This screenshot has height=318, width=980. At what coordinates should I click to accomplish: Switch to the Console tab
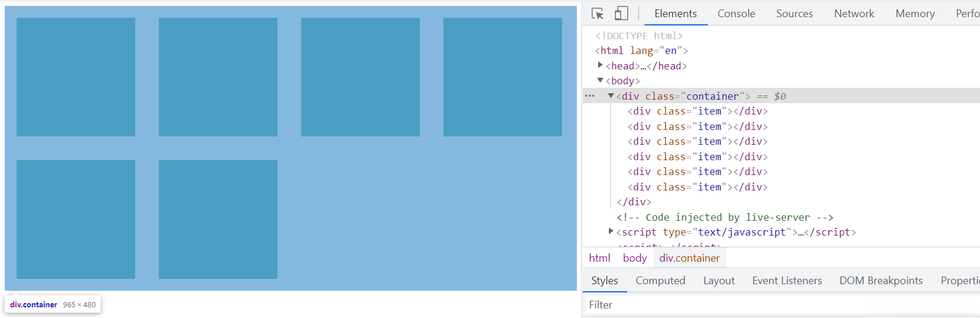tap(736, 14)
